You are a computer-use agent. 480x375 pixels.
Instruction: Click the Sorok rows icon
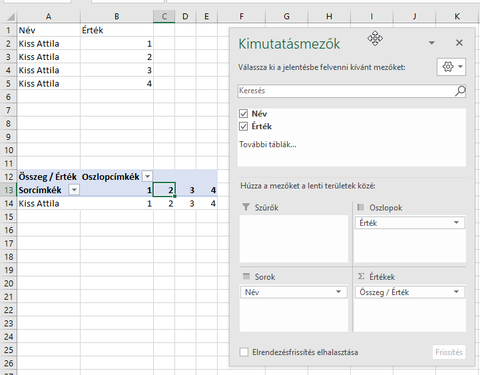pos(246,276)
